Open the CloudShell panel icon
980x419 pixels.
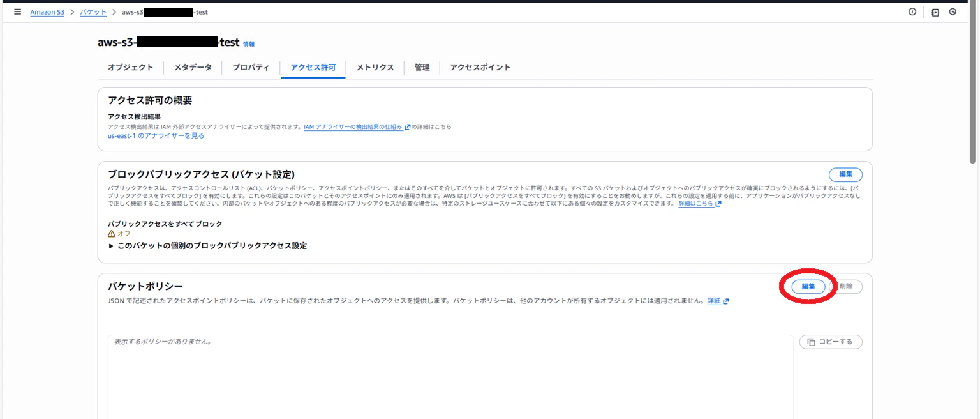click(x=935, y=12)
